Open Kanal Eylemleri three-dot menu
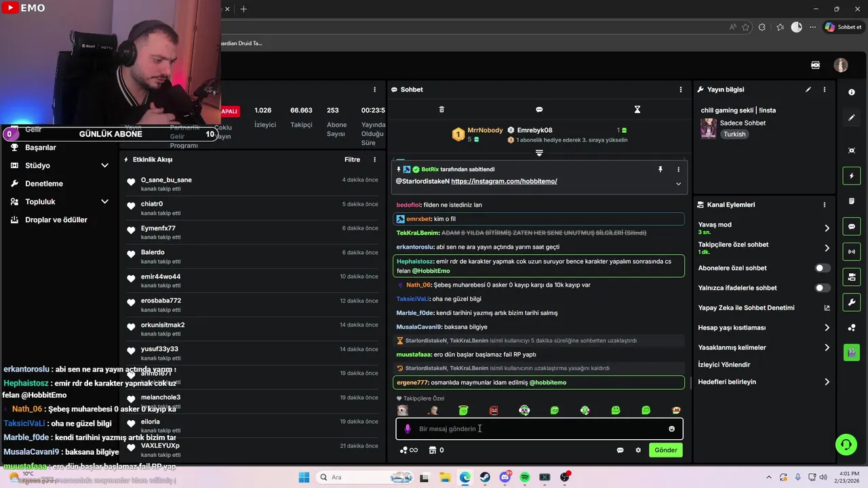The image size is (868, 488). [x=825, y=205]
